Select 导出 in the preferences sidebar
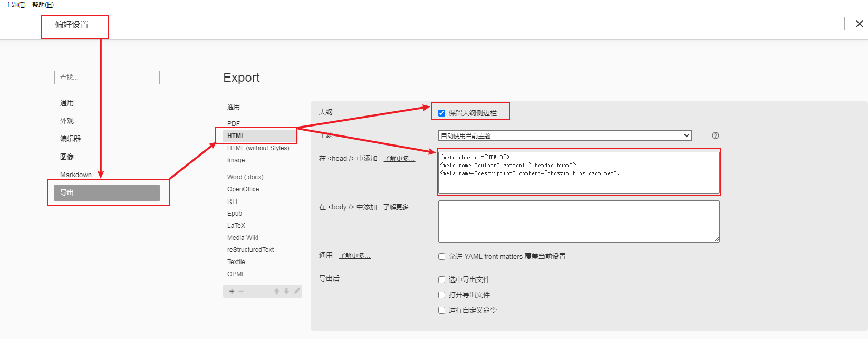868x339 pixels. (x=107, y=192)
